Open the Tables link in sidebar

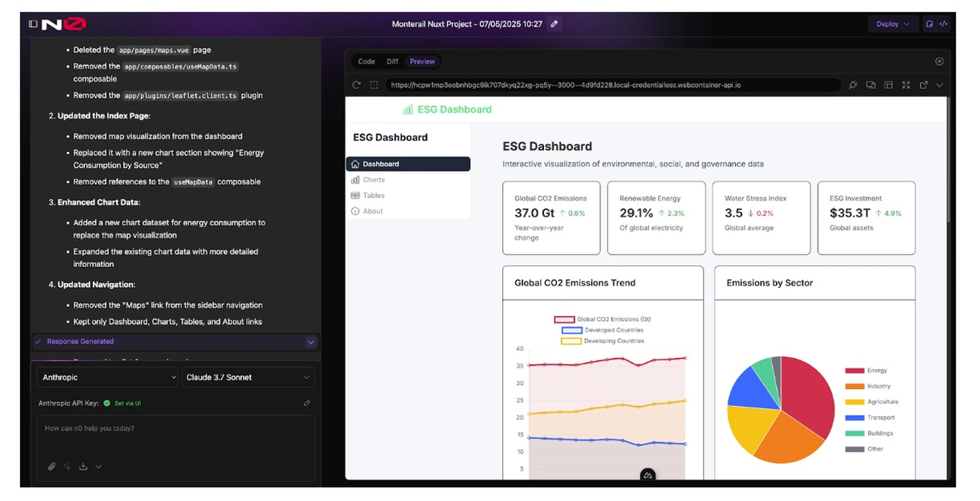(373, 195)
